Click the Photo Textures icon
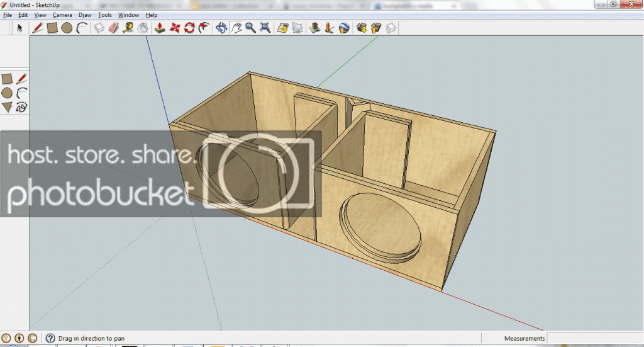This screenshot has height=347, width=644. 329,28
